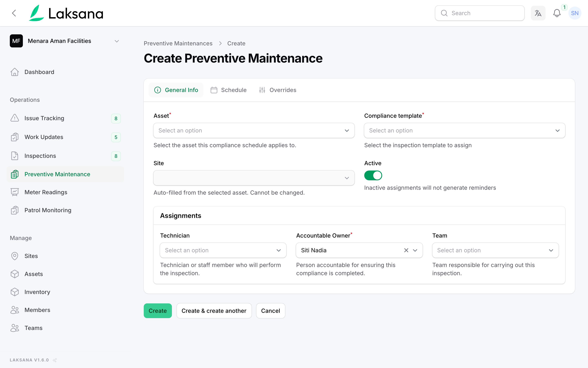Click the Work Updates clipboard icon
The image size is (588, 368).
coord(14,137)
